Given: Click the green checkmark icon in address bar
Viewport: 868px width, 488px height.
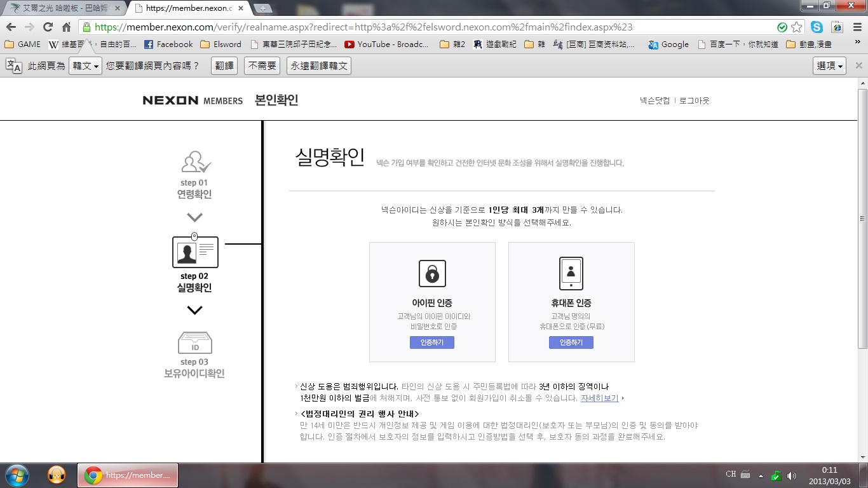Looking at the screenshot, I should point(782,27).
